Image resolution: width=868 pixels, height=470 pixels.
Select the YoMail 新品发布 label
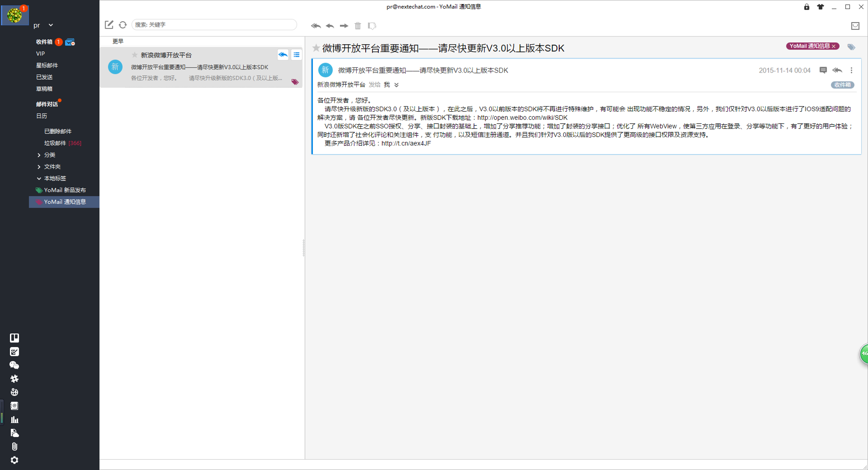point(64,190)
